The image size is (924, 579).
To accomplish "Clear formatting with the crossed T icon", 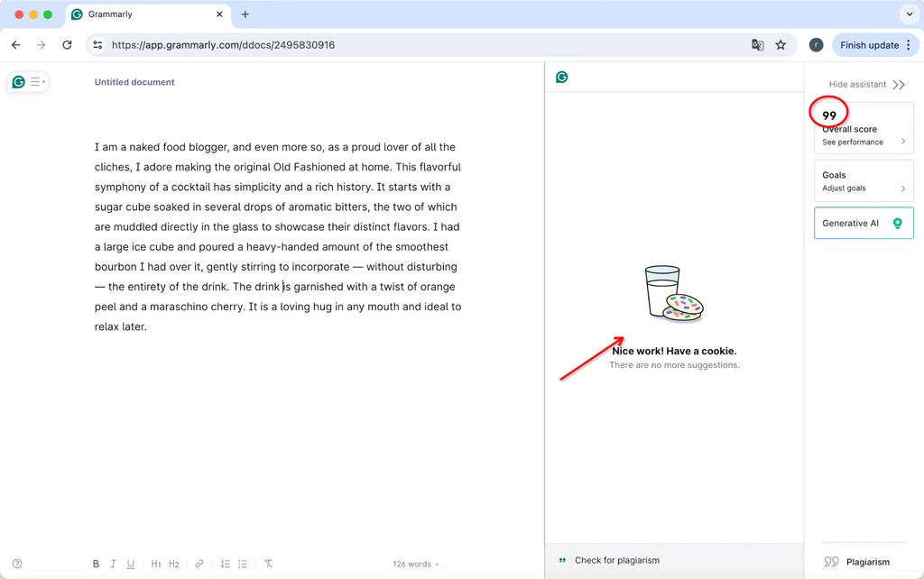I will pyautogui.click(x=268, y=564).
